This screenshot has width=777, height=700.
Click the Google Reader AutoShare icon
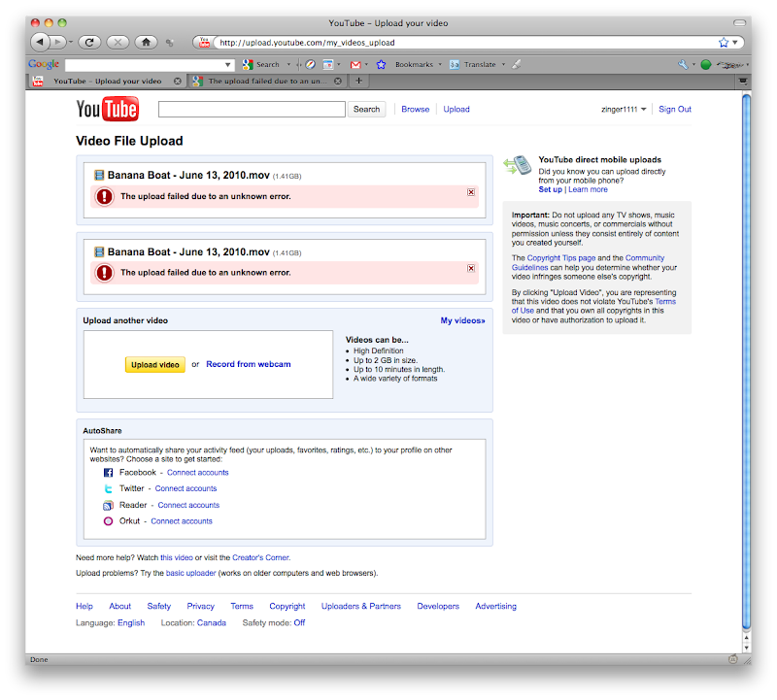[108, 505]
